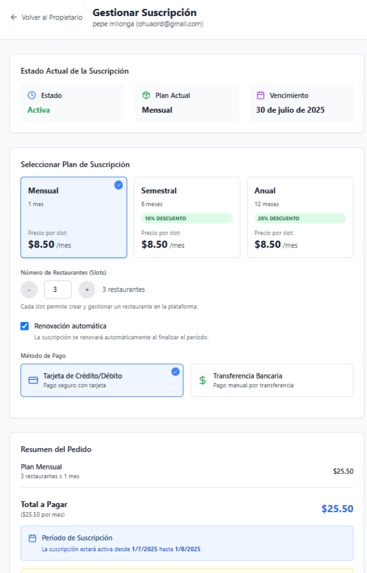Click the Renovación automática label
Viewport: 367px width, 573px height.
[70, 326]
